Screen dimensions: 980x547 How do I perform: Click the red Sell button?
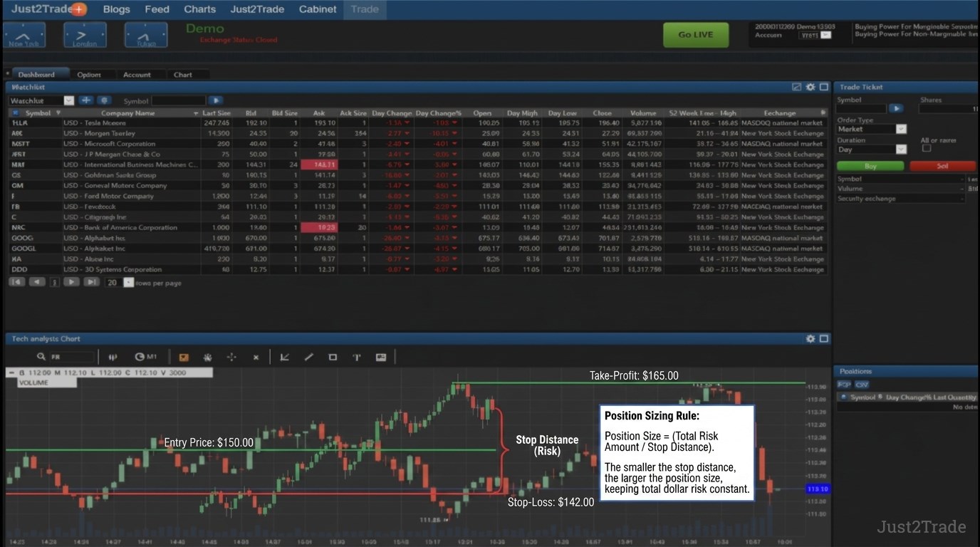coord(942,166)
